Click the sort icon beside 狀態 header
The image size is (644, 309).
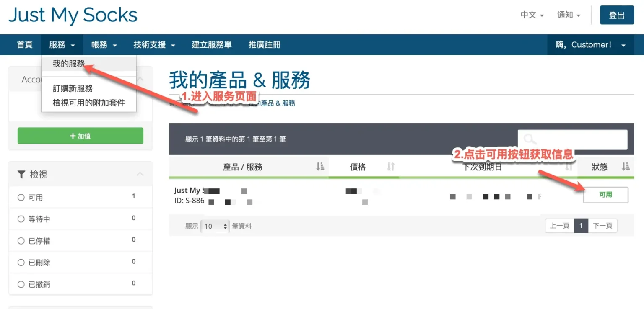click(x=626, y=167)
